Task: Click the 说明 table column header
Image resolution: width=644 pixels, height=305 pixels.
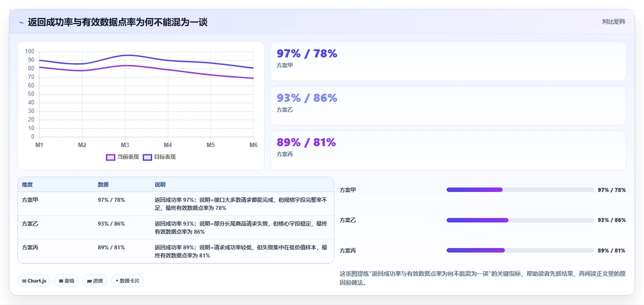Action: 160,185
